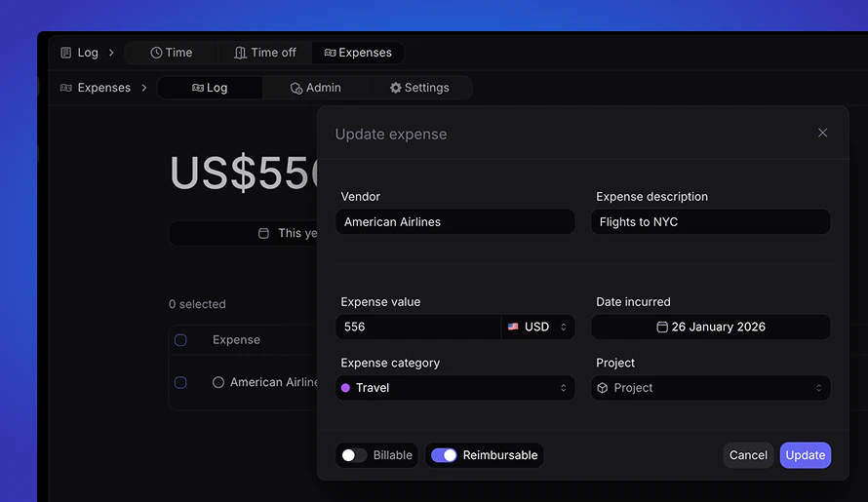Image resolution: width=868 pixels, height=502 pixels.
Task: Check the select-all Expense header checkbox
Action: coord(180,340)
